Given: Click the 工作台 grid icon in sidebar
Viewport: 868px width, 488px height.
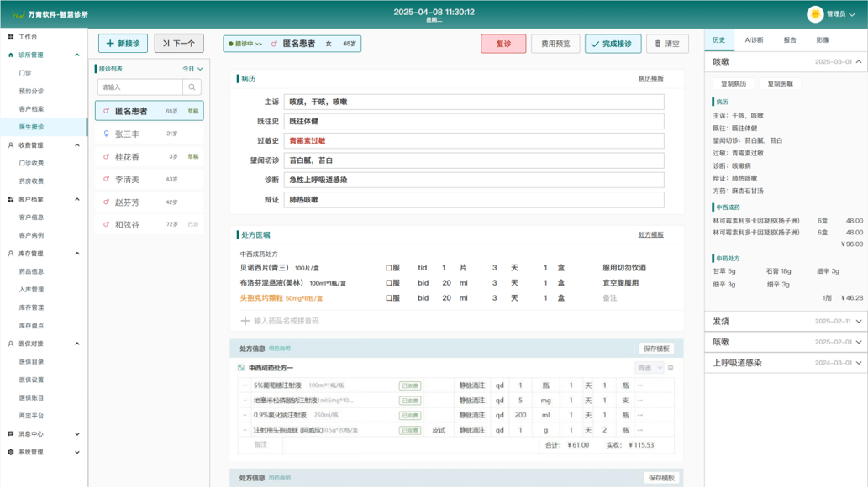Looking at the screenshot, I should 11,37.
